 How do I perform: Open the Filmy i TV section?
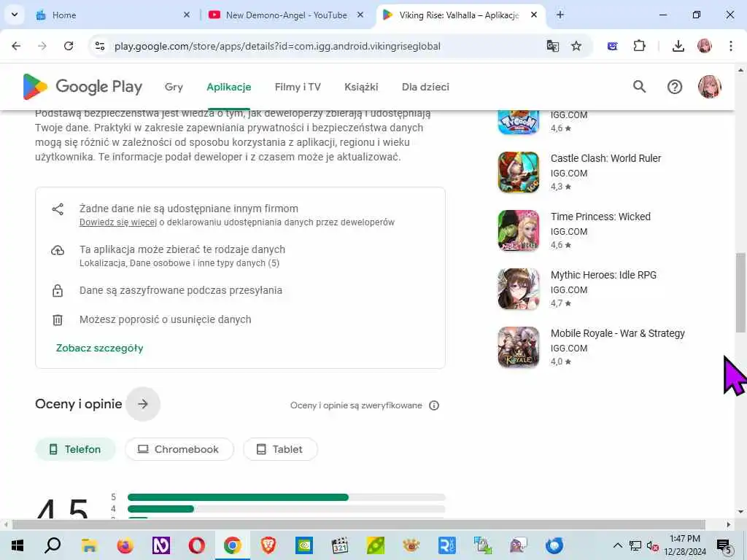click(298, 87)
